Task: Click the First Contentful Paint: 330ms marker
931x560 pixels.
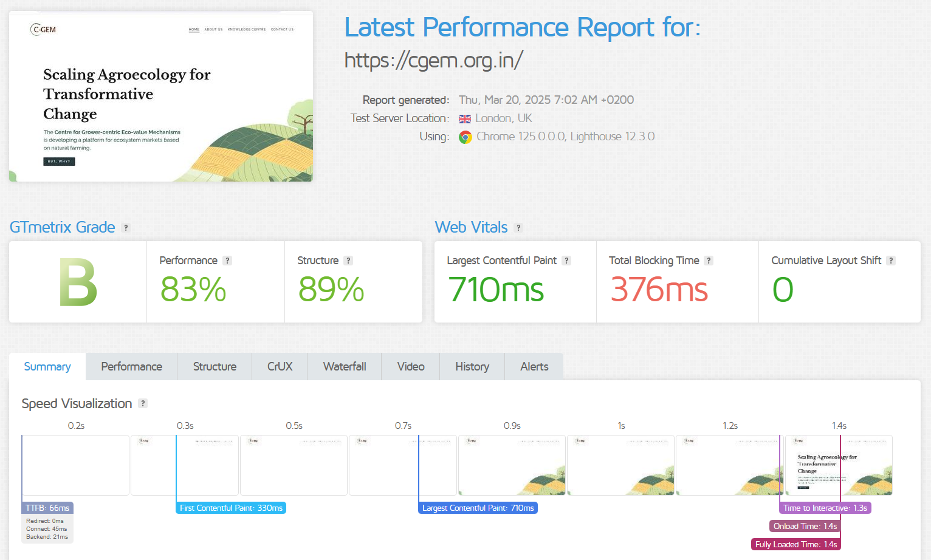Action: click(x=231, y=508)
